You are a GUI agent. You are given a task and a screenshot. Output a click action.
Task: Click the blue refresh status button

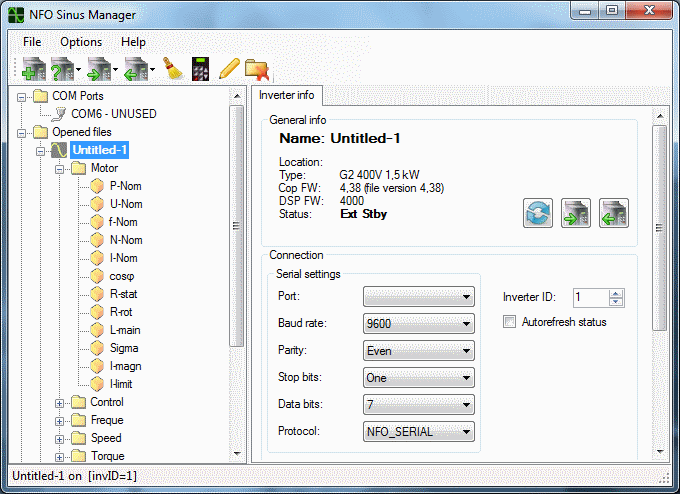point(538,213)
